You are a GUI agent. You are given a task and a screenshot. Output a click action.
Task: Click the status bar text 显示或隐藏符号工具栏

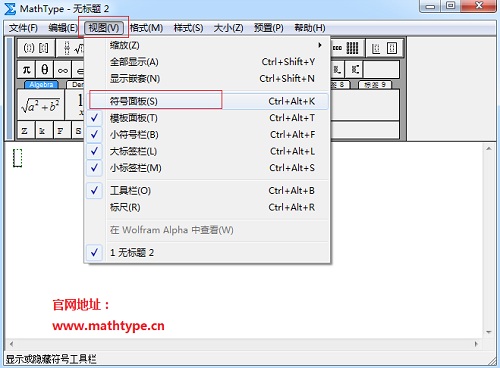[51, 359]
